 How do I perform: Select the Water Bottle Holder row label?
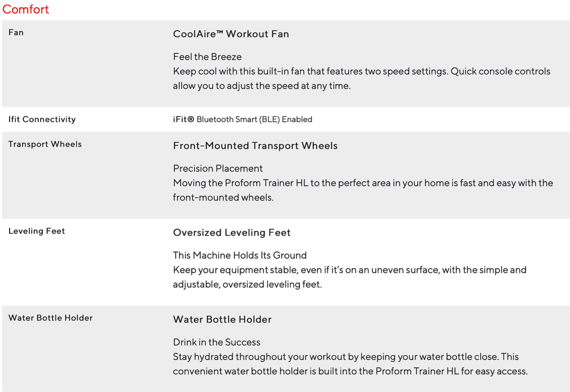51,318
